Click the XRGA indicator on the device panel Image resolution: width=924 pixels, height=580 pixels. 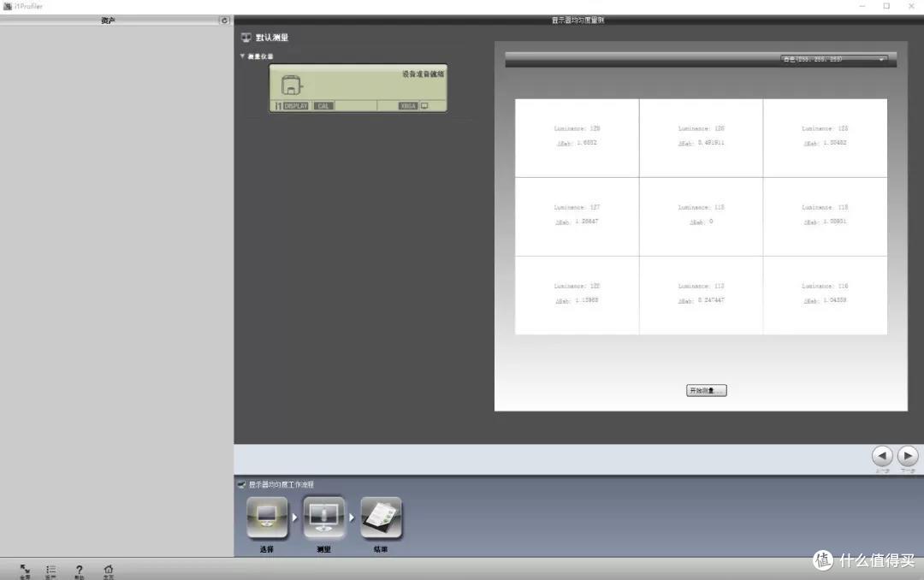(x=408, y=106)
